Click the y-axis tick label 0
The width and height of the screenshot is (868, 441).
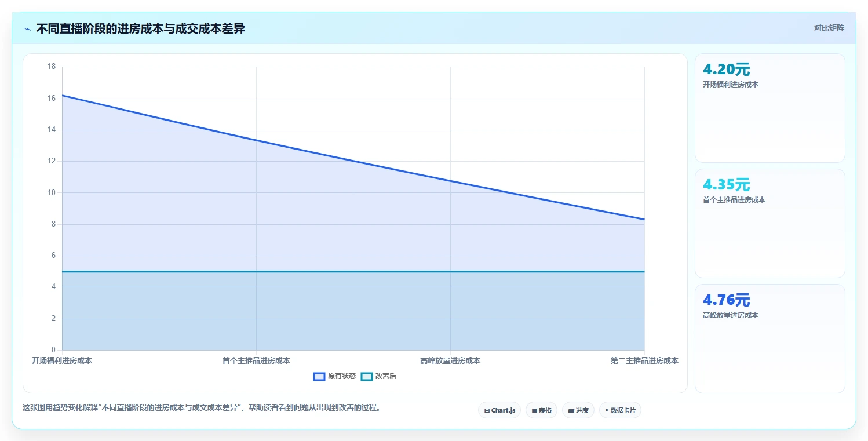click(53, 350)
